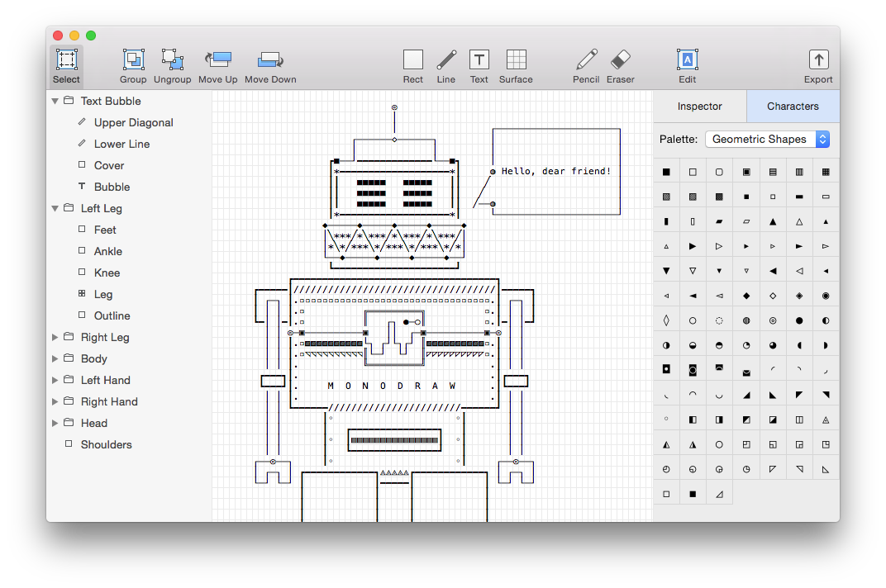Select the Shoulders layer
The width and height of the screenshot is (886, 588).
tap(106, 445)
